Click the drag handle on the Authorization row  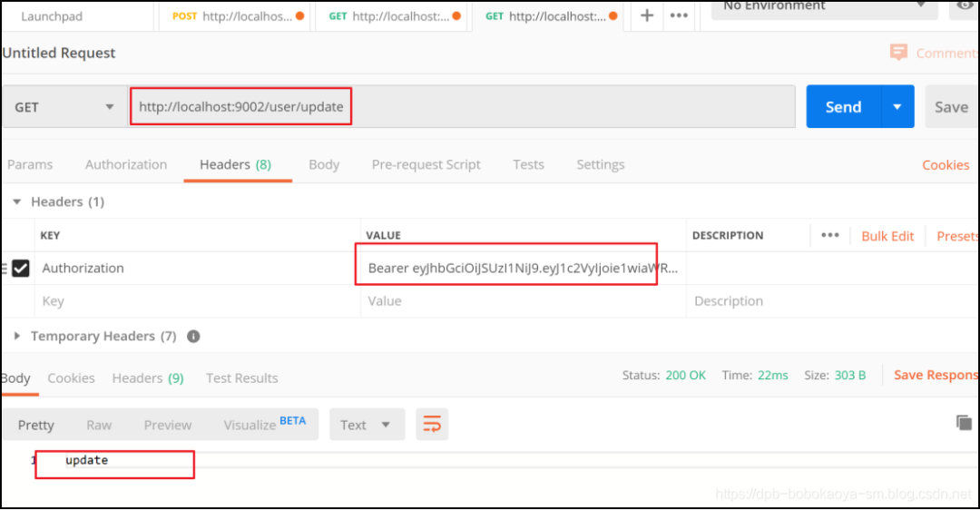pos(4,268)
